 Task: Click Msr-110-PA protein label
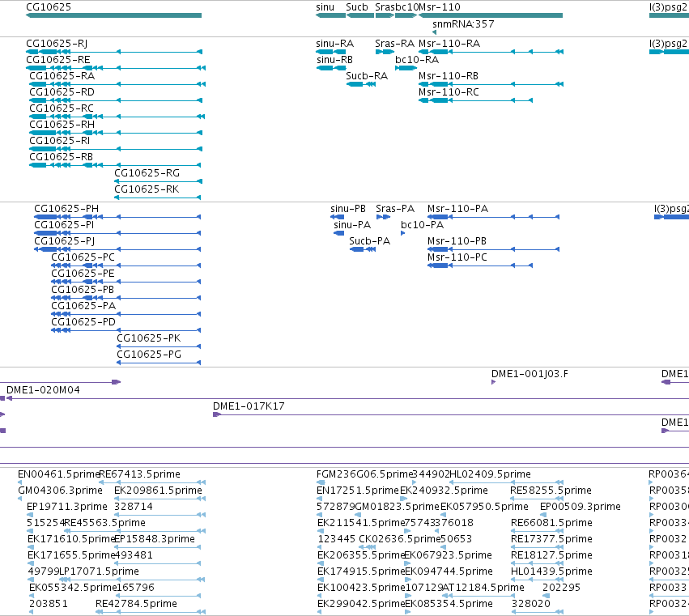458,209
